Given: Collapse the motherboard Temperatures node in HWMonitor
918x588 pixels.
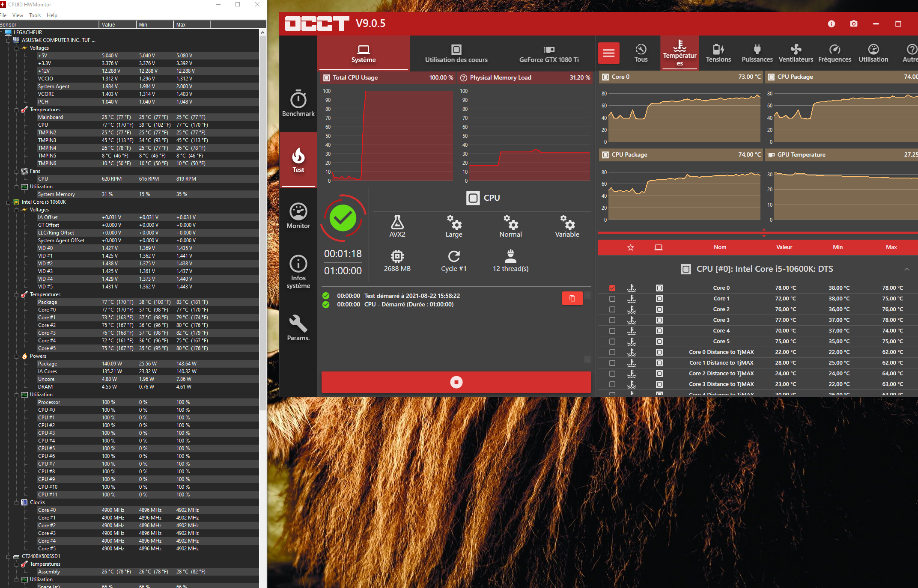Looking at the screenshot, I should 16,110.
